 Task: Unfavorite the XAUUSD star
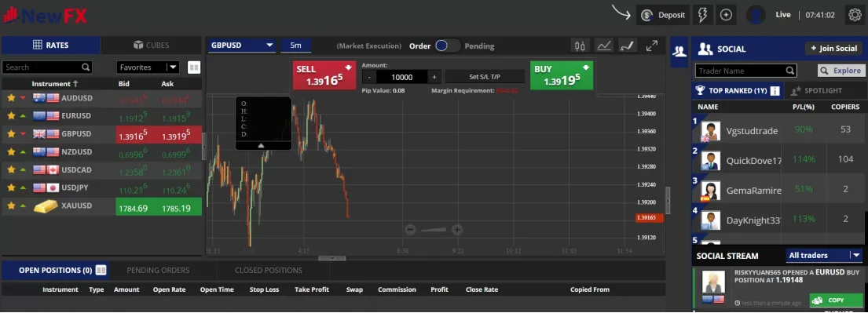(x=10, y=206)
